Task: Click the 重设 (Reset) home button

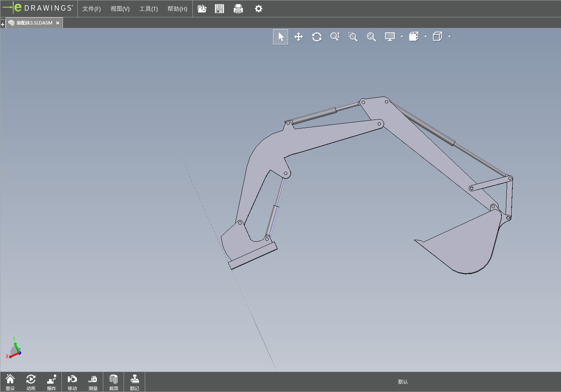Action: tap(10, 382)
